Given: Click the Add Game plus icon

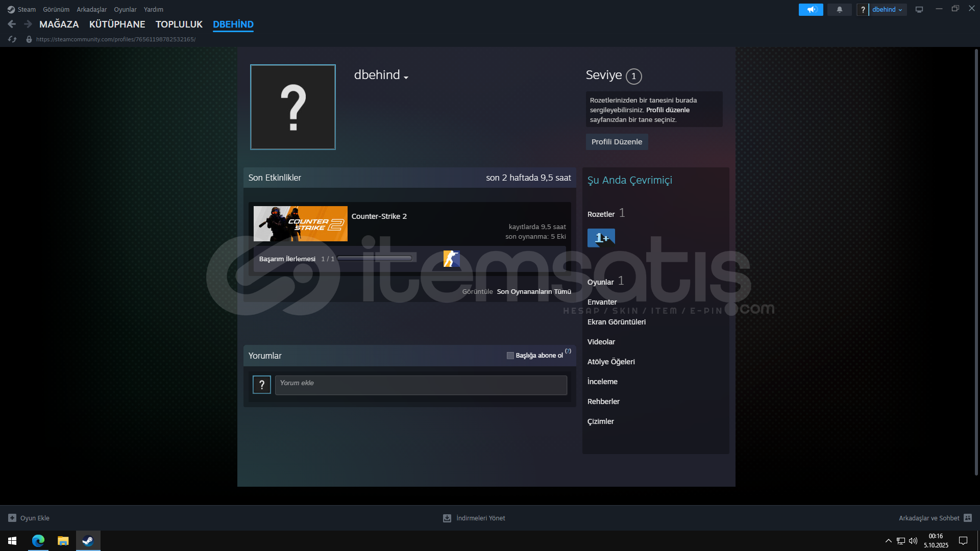Looking at the screenshot, I should [x=12, y=518].
